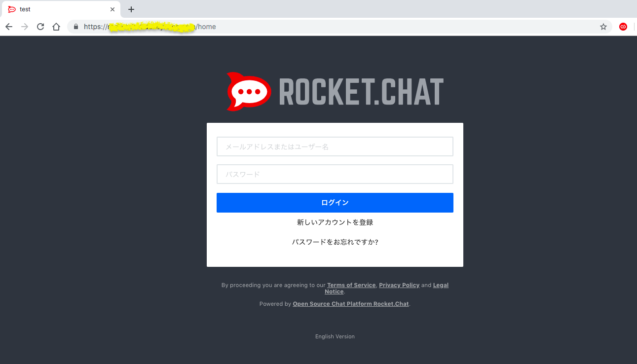This screenshot has width=637, height=364.
Task: Visit the Rocket.Chat platform link
Action: pyautogui.click(x=350, y=303)
